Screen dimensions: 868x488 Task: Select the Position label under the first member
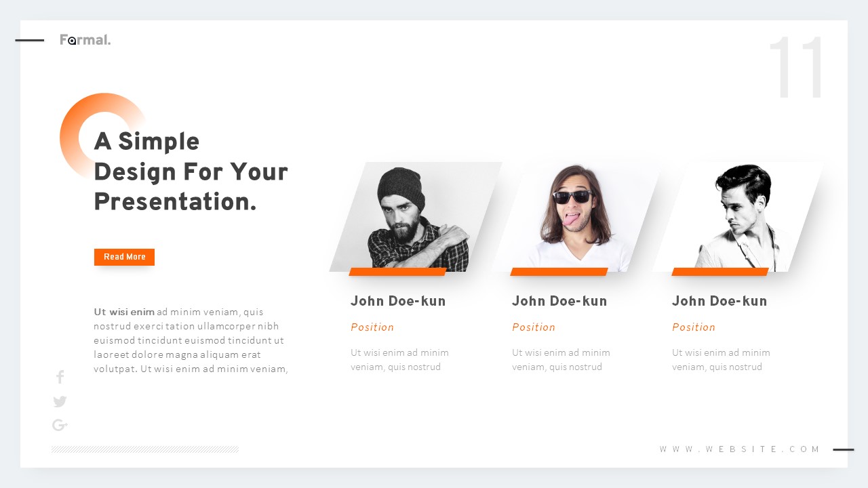[372, 327]
